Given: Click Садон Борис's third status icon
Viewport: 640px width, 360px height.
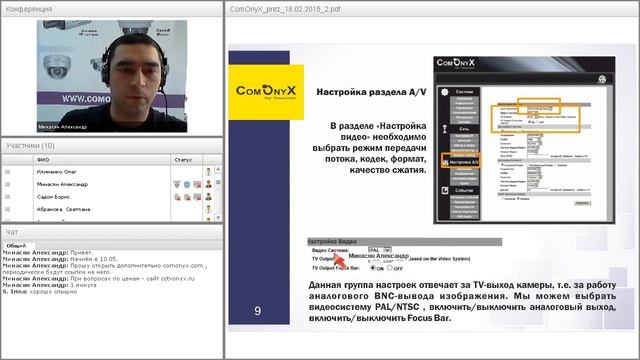Looking at the screenshot, I should 197,197.
